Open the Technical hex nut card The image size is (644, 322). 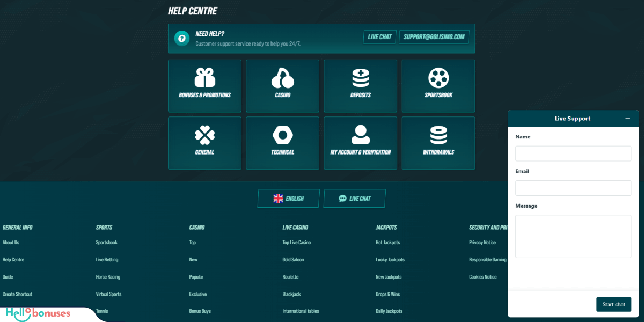click(x=282, y=143)
